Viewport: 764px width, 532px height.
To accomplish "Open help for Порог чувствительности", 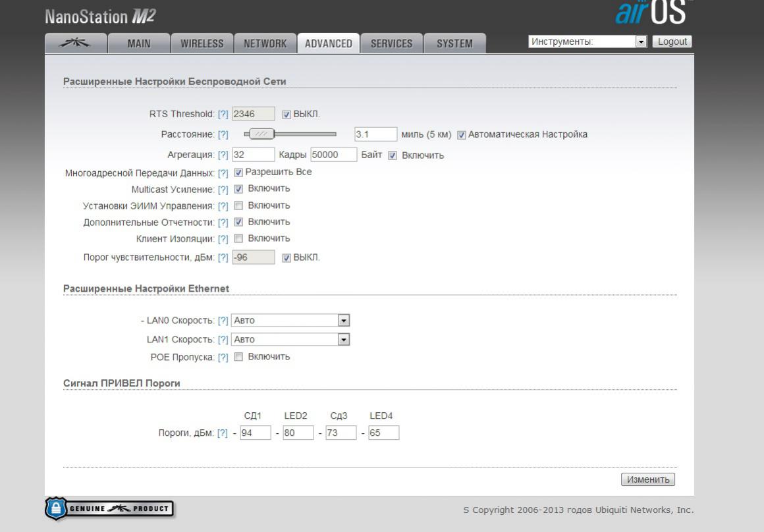I will click(x=223, y=257).
